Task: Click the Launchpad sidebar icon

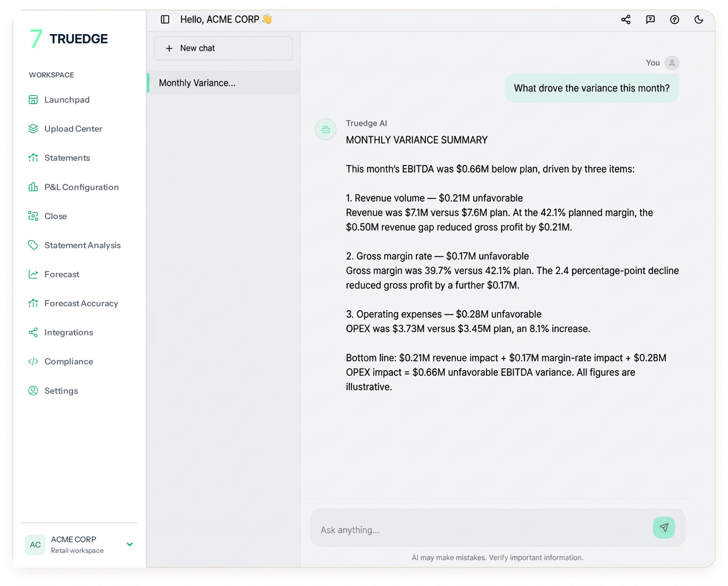Action: [33, 100]
